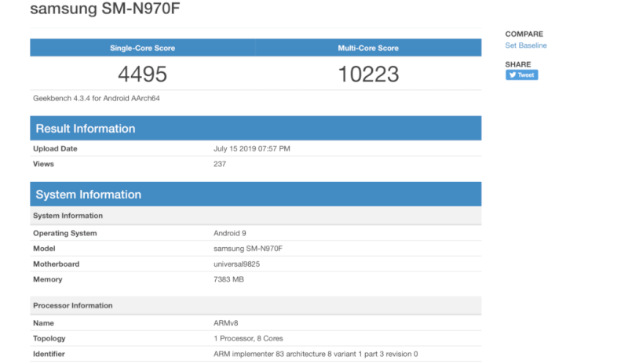Screen dimensions: 628x364
Task: Click the blue System Information section header
Action: pyautogui.click(x=256, y=195)
